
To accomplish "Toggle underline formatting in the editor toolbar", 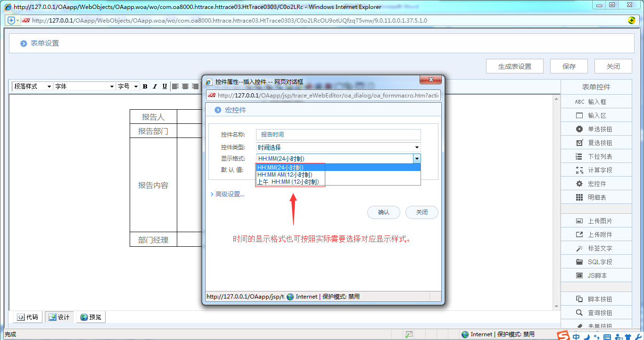I will [x=164, y=86].
